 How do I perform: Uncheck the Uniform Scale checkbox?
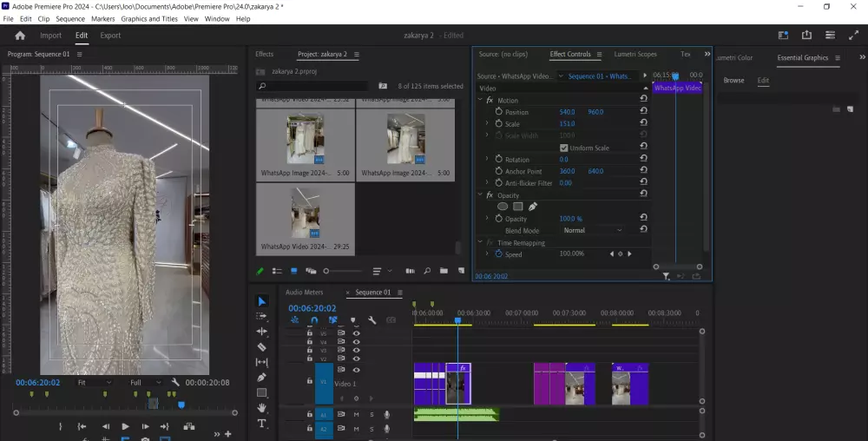564,148
